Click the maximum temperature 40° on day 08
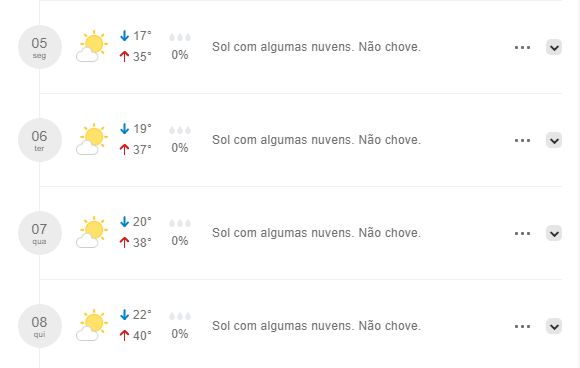 pyautogui.click(x=142, y=335)
